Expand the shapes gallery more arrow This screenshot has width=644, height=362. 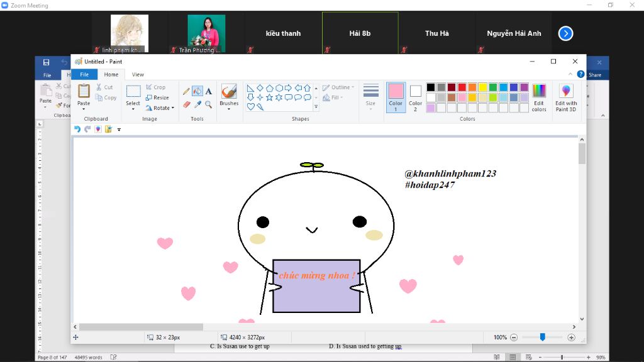(x=316, y=107)
